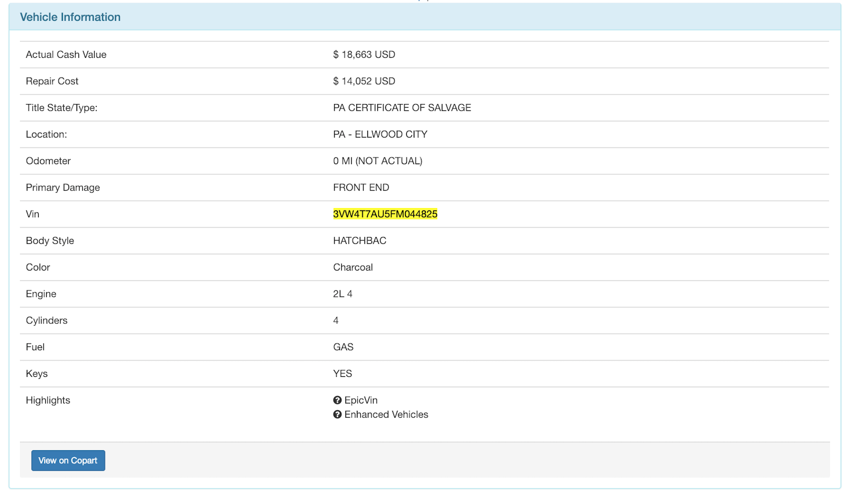Click the Primary Damage row label
The width and height of the screenshot is (868, 490).
[x=63, y=188]
